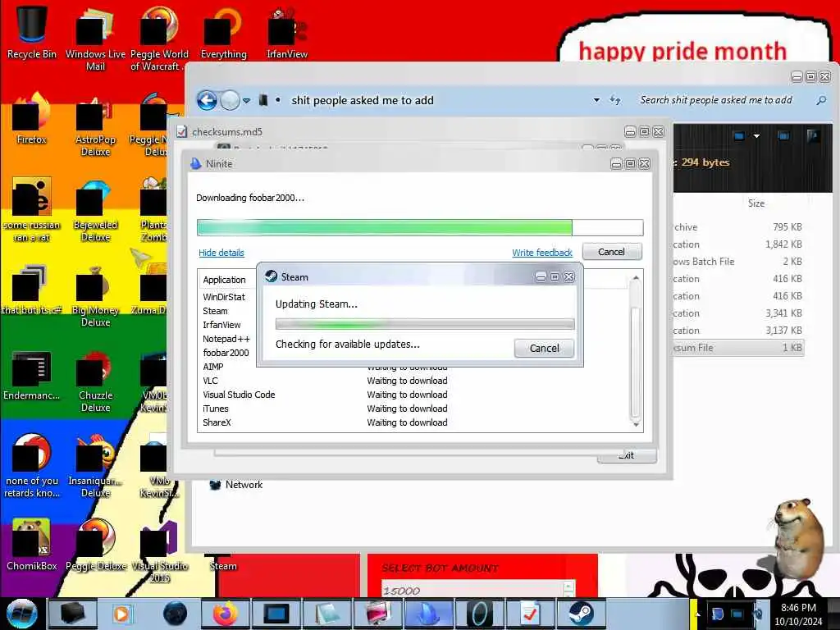Click the Explorer search magnifier icon
Screen dimensions: 840x630
pos(820,100)
